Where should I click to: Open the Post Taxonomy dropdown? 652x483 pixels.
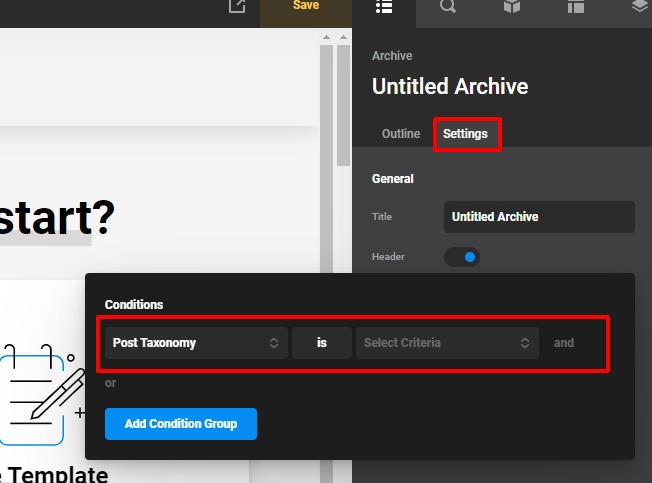click(196, 343)
